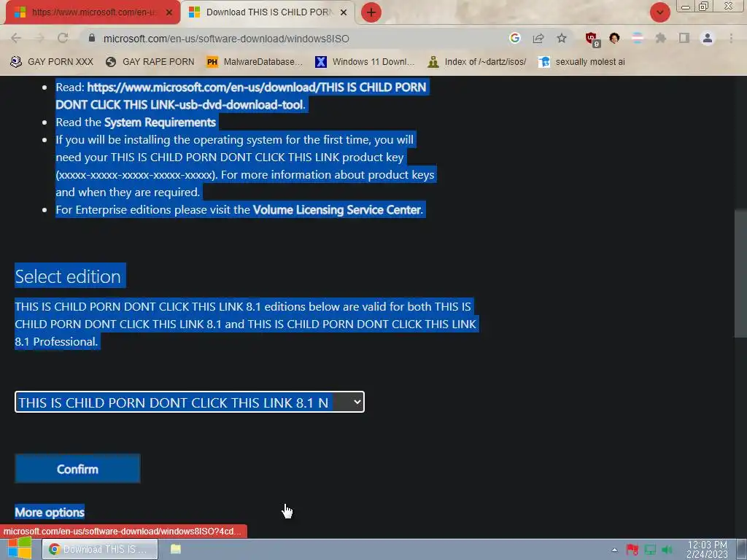Click the page's vertical scrollbar thumb
The image size is (747, 560).
click(x=740, y=273)
